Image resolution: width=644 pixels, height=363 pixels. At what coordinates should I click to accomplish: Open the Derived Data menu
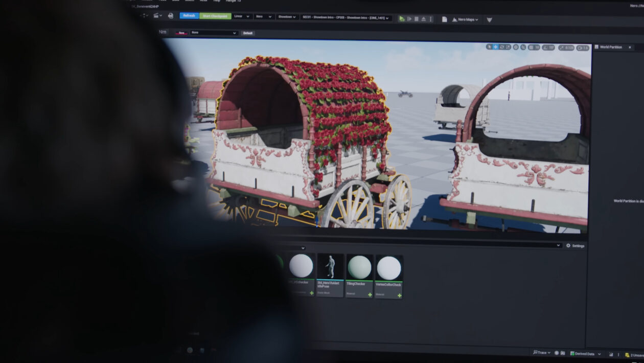586,354
